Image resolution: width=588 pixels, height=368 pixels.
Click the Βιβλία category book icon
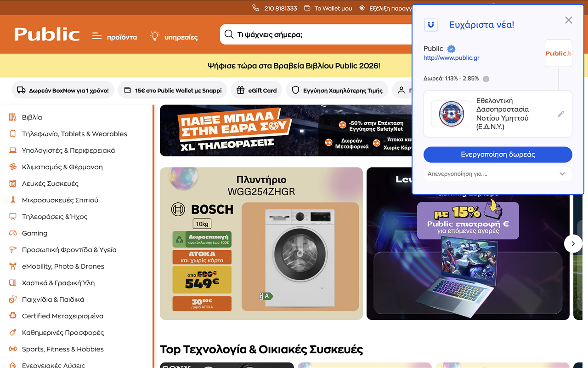click(13, 117)
